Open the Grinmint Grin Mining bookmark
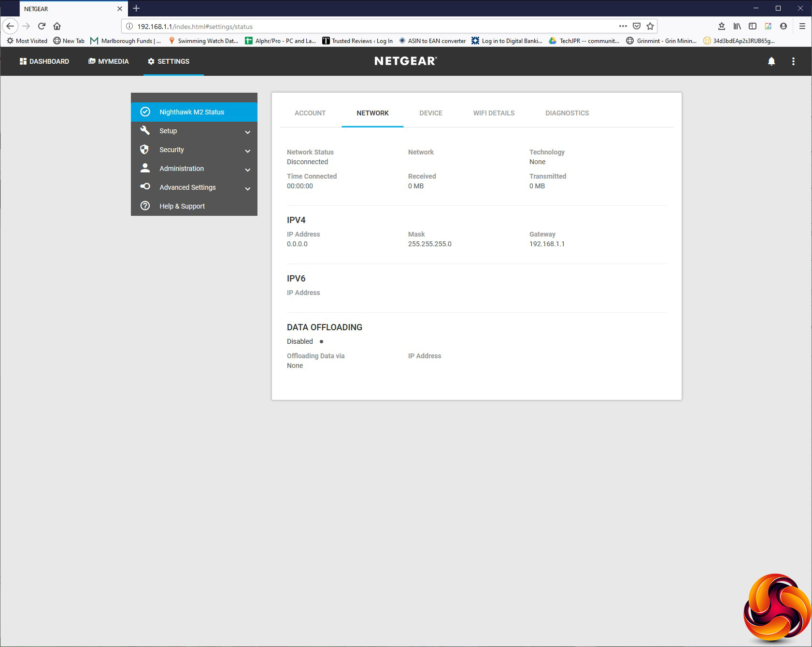Screen dimensions: 812x647 click(x=661, y=41)
